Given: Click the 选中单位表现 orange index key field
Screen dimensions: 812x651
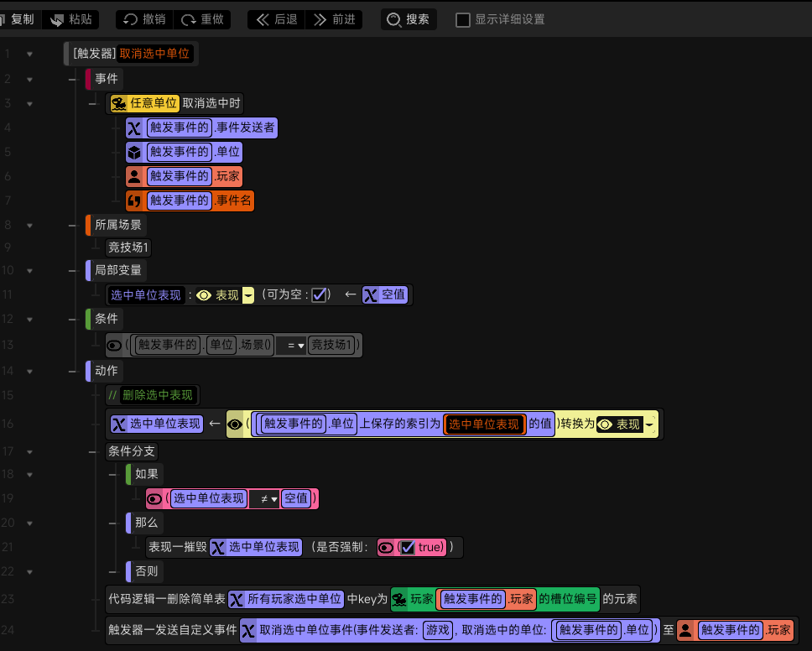Looking at the screenshot, I should [484, 424].
